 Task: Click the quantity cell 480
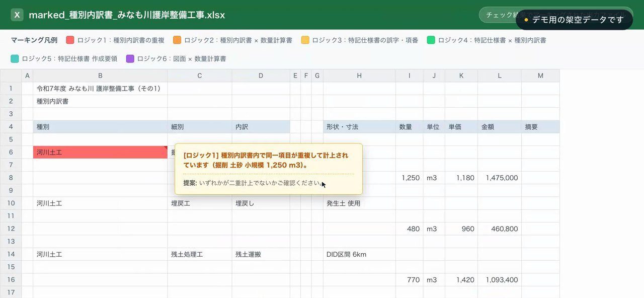coord(409,229)
